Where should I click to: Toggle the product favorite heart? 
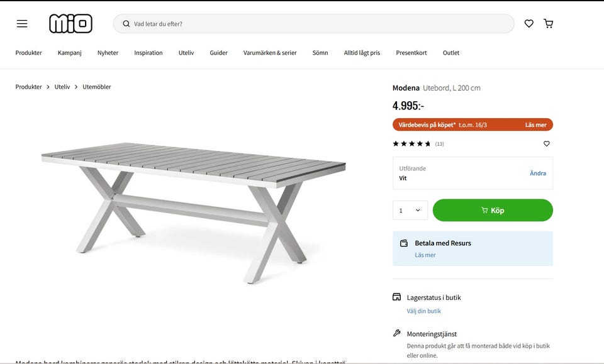point(545,143)
